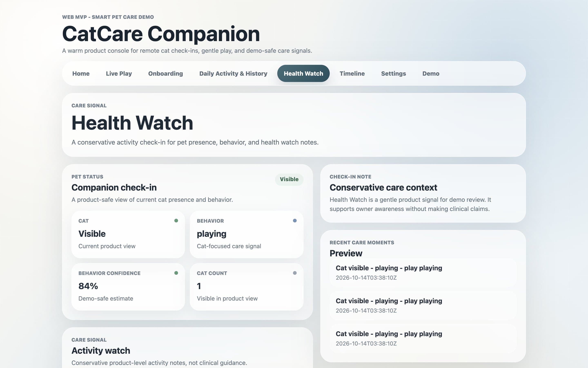Open the Settings tab
The height and width of the screenshot is (368, 588).
pos(393,74)
